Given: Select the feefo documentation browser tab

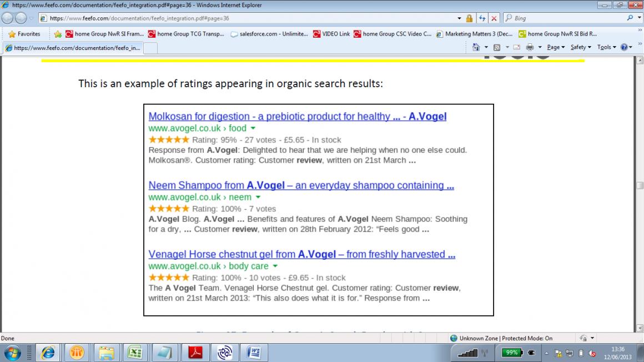Looking at the screenshot, I should [x=72, y=48].
